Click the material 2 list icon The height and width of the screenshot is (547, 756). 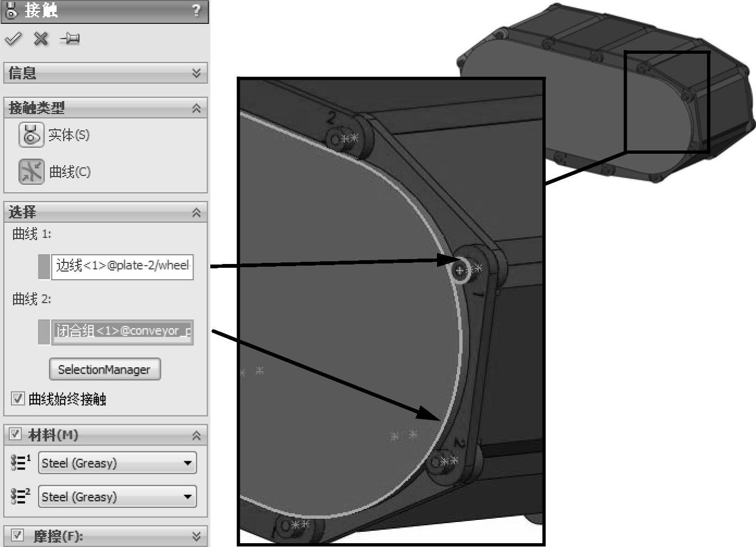21,496
